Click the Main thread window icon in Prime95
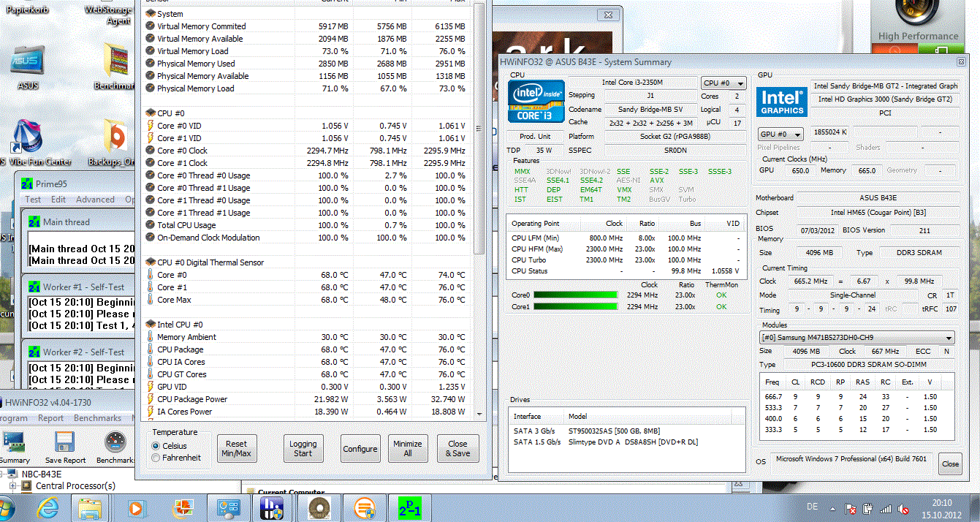 34,222
